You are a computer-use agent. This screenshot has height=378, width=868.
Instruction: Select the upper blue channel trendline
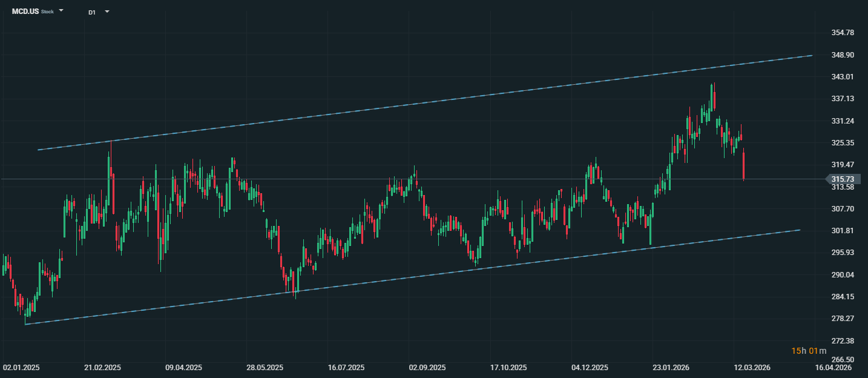click(424, 102)
